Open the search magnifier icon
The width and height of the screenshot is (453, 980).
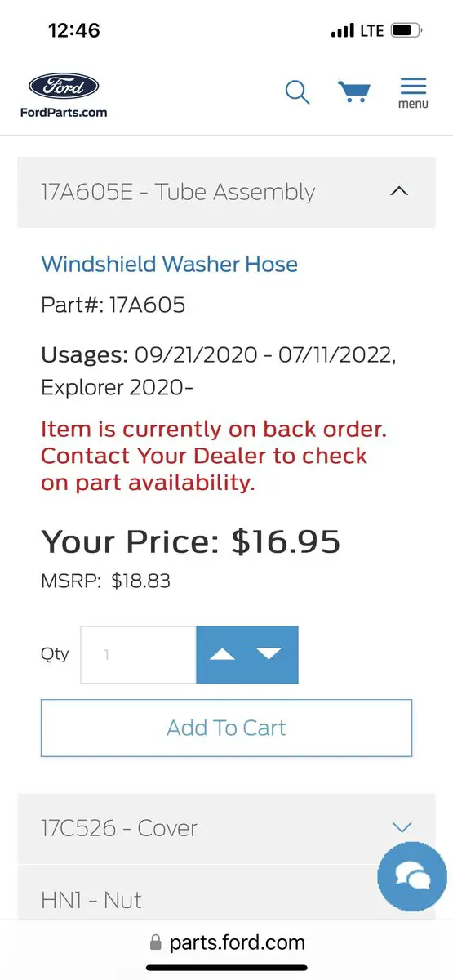coord(297,91)
